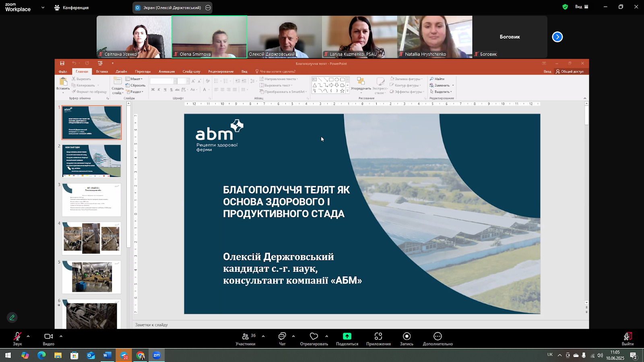Click the Общий доступ share button
This screenshot has height=362, width=644.
pyautogui.click(x=570, y=72)
